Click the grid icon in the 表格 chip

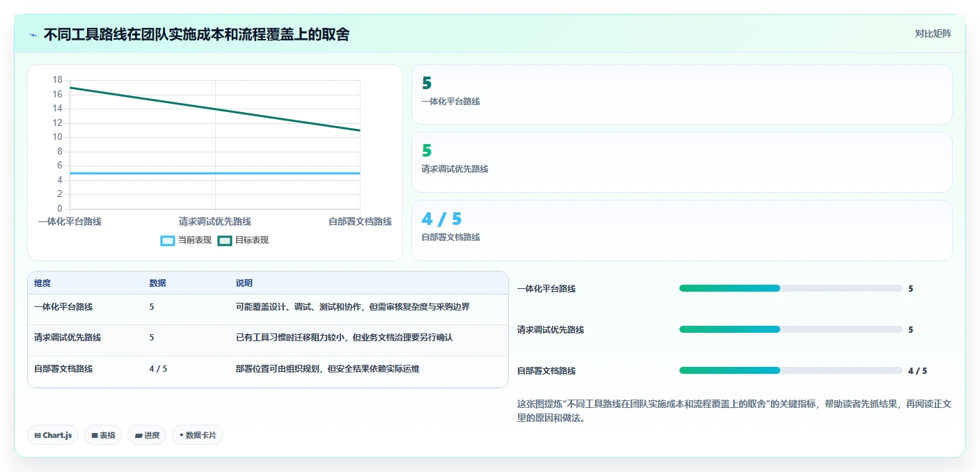(95, 435)
